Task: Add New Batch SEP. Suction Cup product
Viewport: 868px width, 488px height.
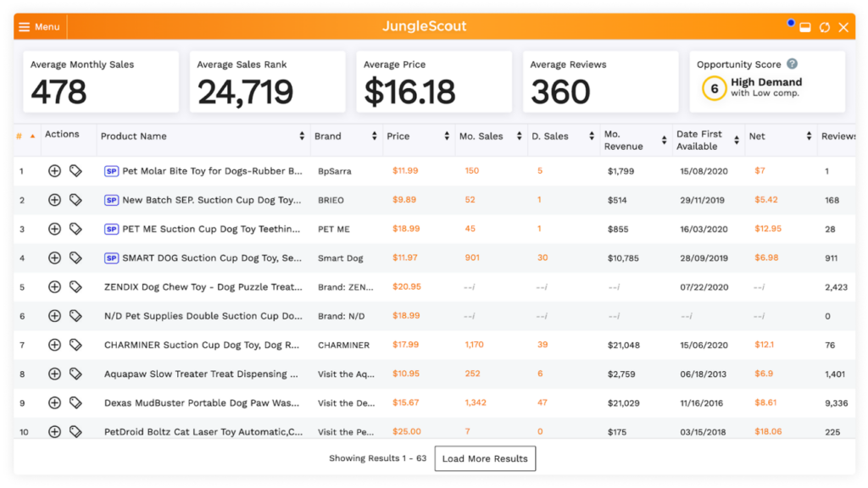Action: 54,200
